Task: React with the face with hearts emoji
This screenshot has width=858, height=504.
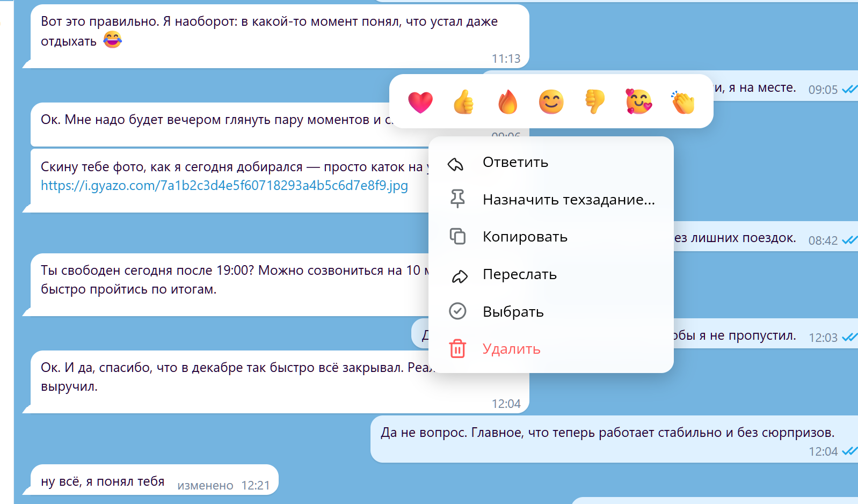Action: tap(639, 102)
